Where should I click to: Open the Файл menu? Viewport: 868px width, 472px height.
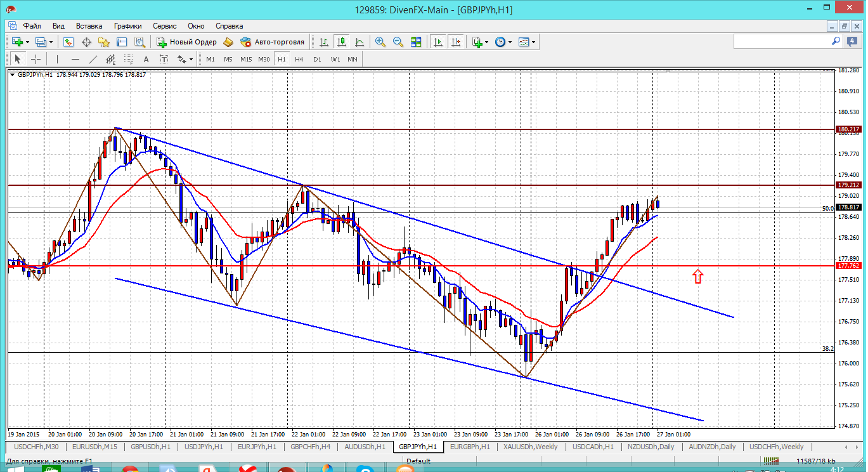pyautogui.click(x=32, y=26)
